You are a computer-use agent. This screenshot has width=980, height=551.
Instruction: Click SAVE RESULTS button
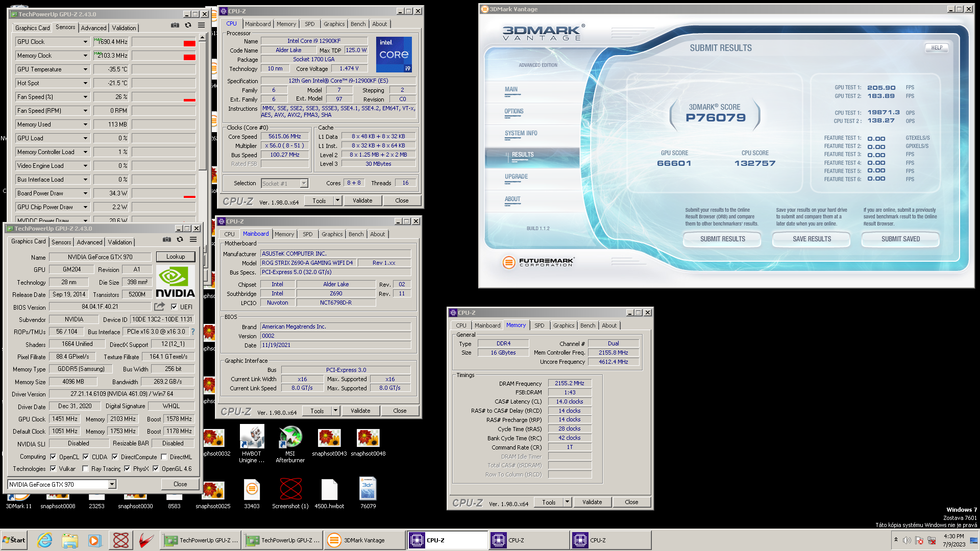point(812,239)
